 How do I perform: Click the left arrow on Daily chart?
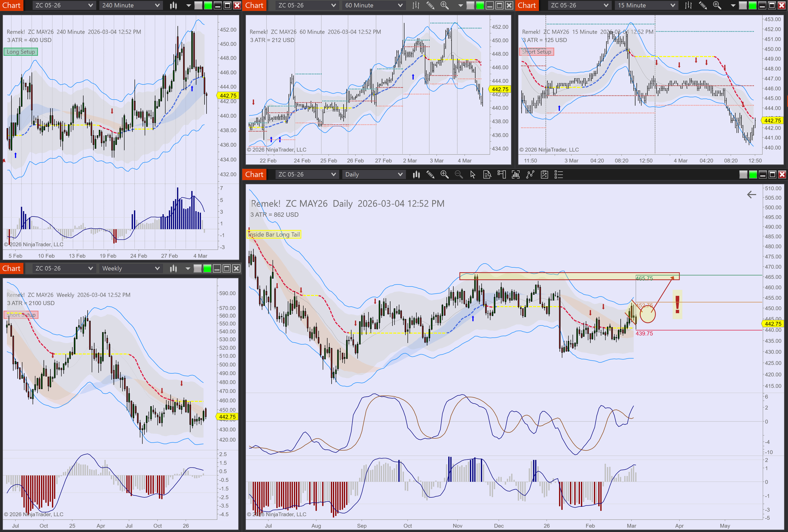coord(751,195)
